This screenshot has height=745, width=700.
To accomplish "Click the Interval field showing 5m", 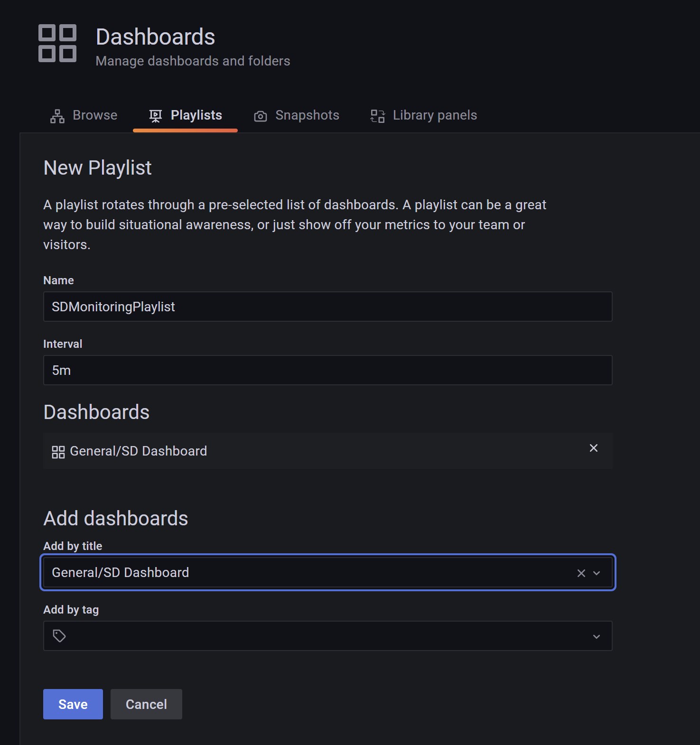I will click(x=327, y=371).
